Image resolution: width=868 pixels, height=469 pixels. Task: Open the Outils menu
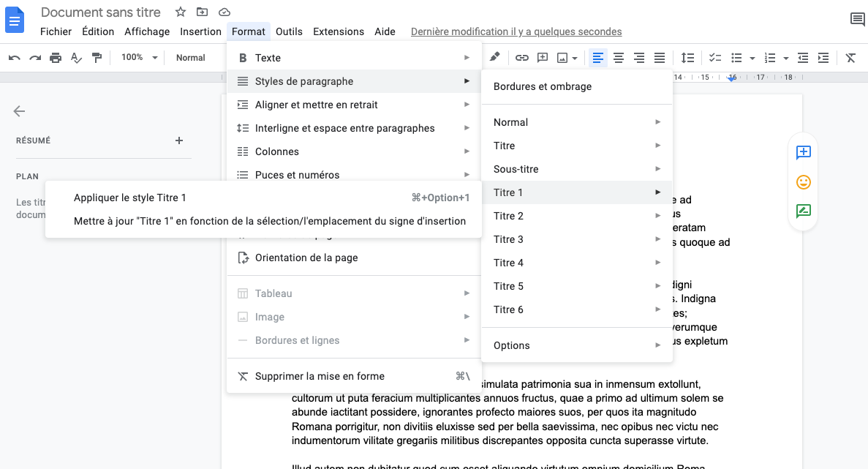pos(289,31)
